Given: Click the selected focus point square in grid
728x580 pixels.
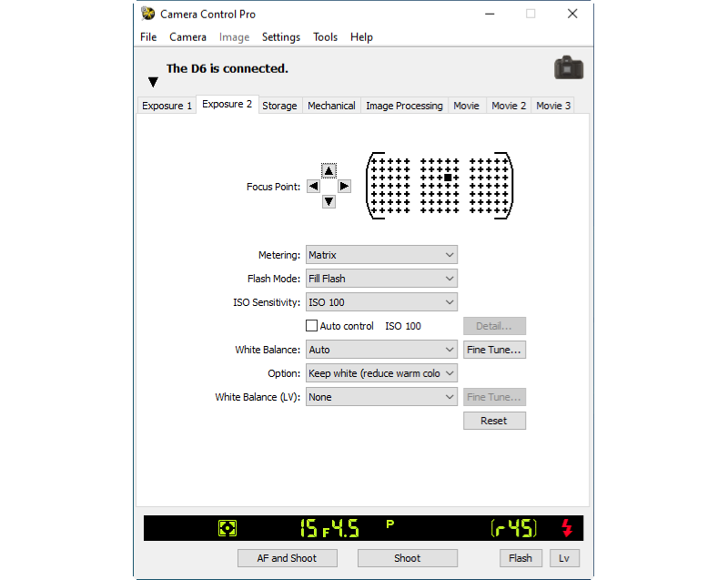Looking at the screenshot, I should click(x=448, y=178).
